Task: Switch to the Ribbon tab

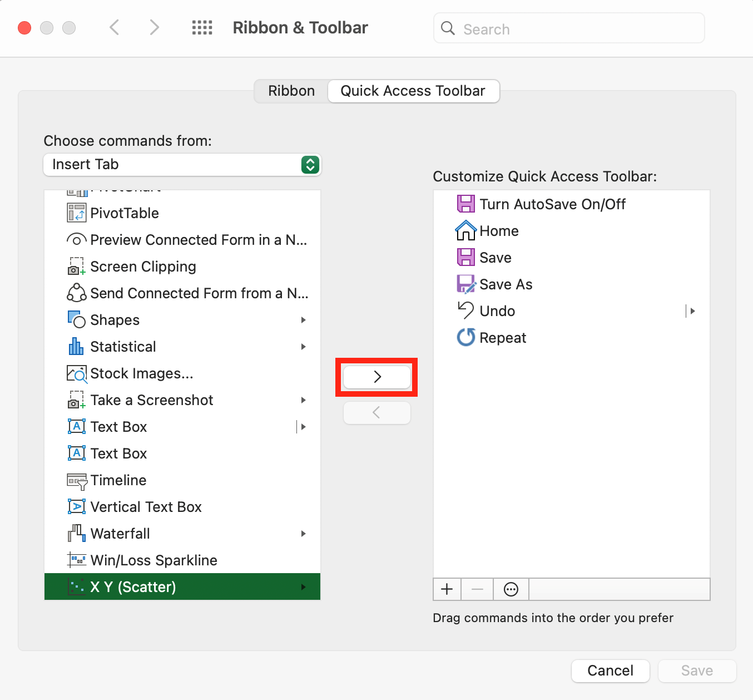Action: point(291,91)
